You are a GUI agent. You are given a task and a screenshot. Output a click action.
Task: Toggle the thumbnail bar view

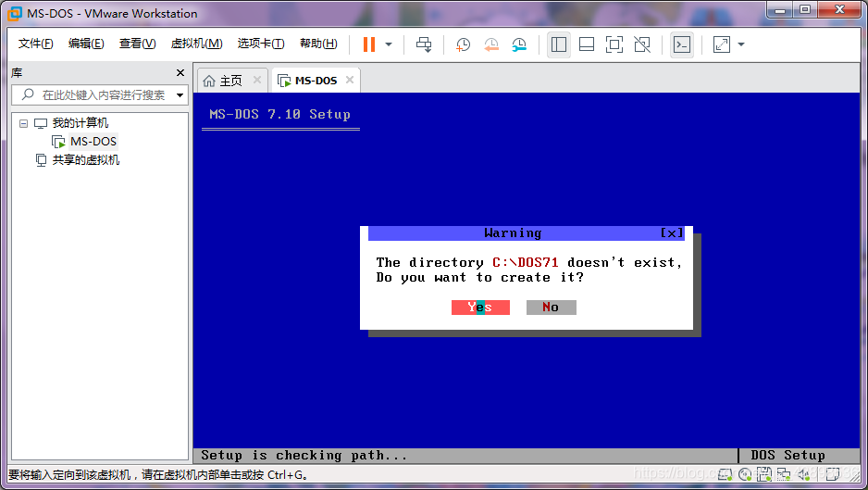click(587, 44)
